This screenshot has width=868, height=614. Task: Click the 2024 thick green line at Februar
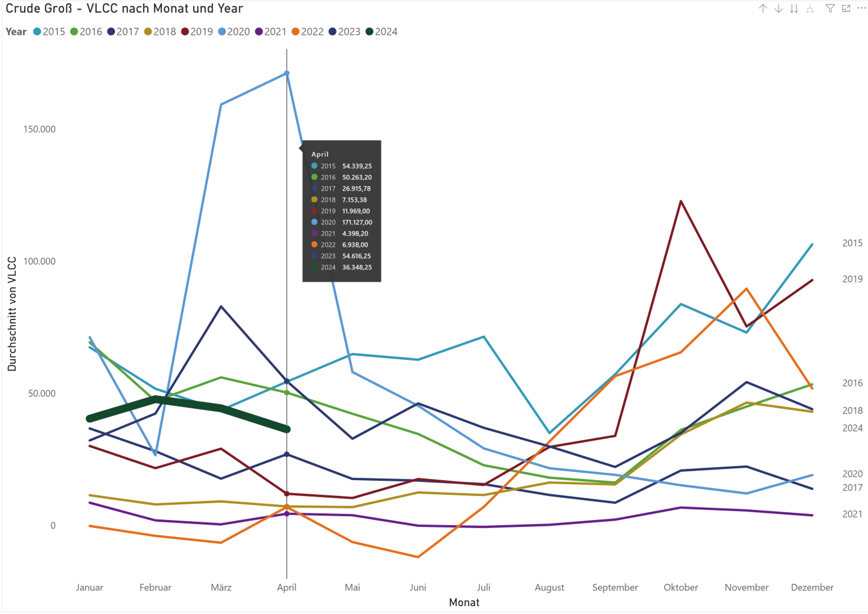pos(155,399)
